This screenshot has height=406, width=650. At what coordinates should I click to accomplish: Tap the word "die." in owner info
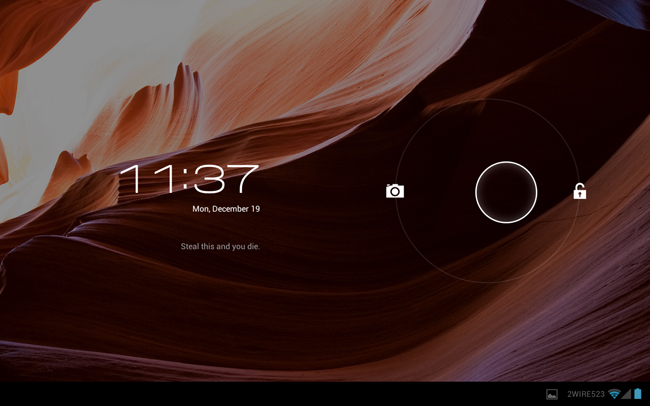252,246
